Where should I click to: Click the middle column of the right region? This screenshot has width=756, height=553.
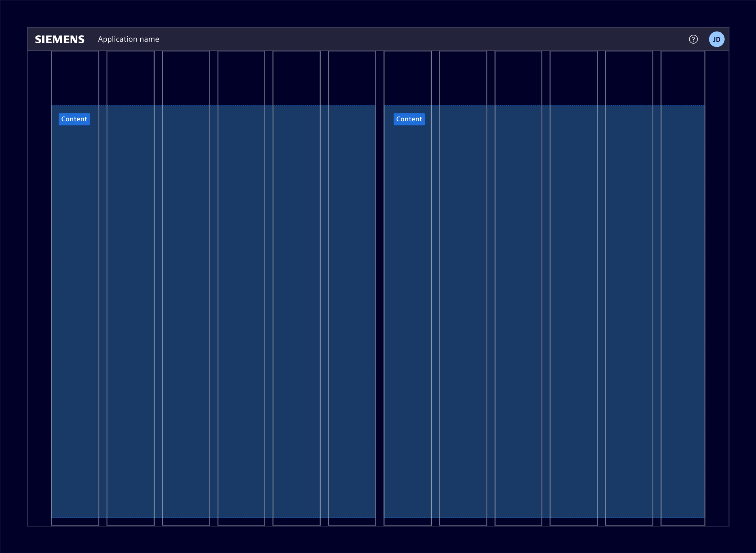coord(519,275)
